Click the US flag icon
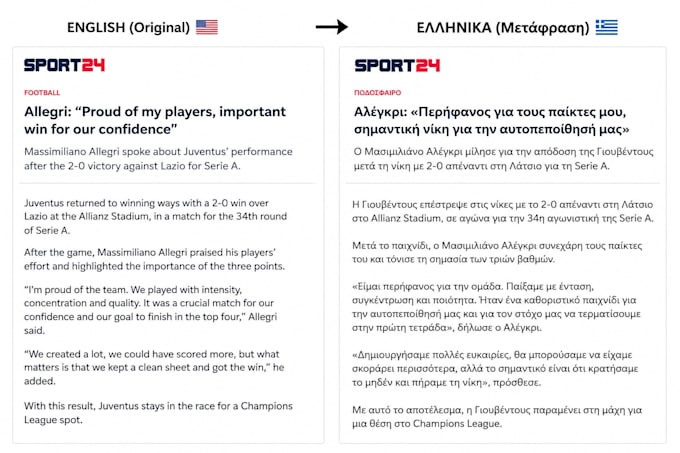The height and width of the screenshot is (453, 680). 207,27
